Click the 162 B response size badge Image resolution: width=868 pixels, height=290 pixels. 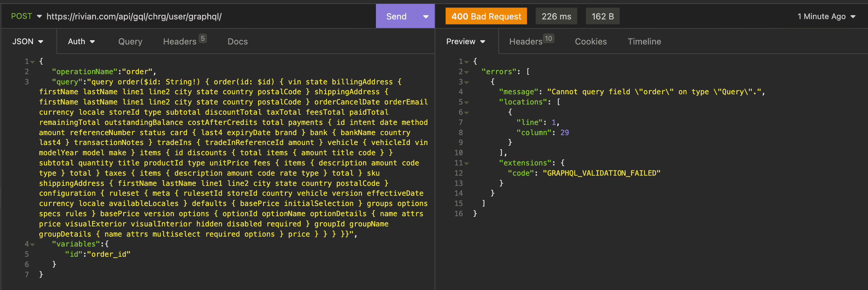(602, 16)
